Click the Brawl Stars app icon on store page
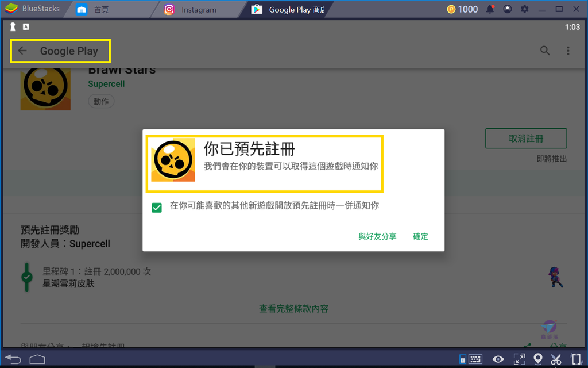This screenshot has height=368, width=588. tap(45, 89)
